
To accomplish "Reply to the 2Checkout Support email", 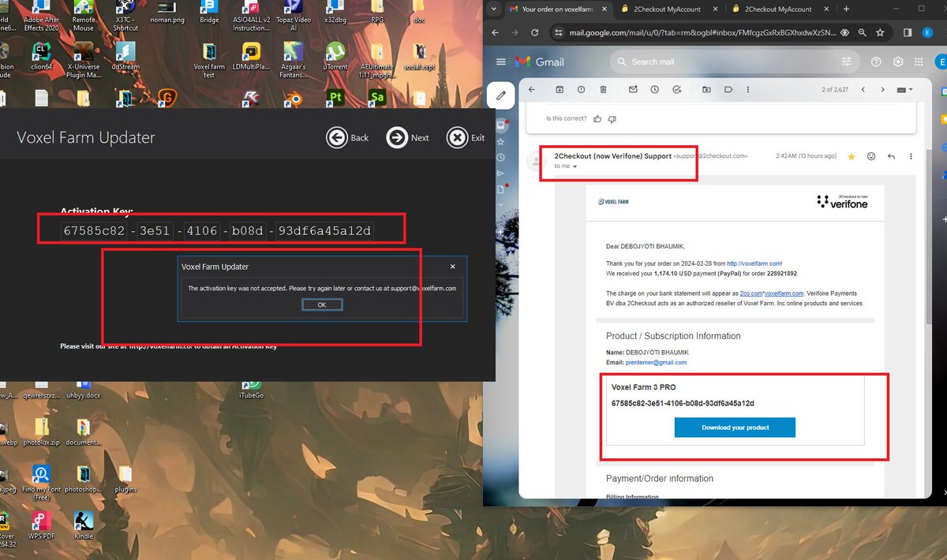I will [891, 156].
